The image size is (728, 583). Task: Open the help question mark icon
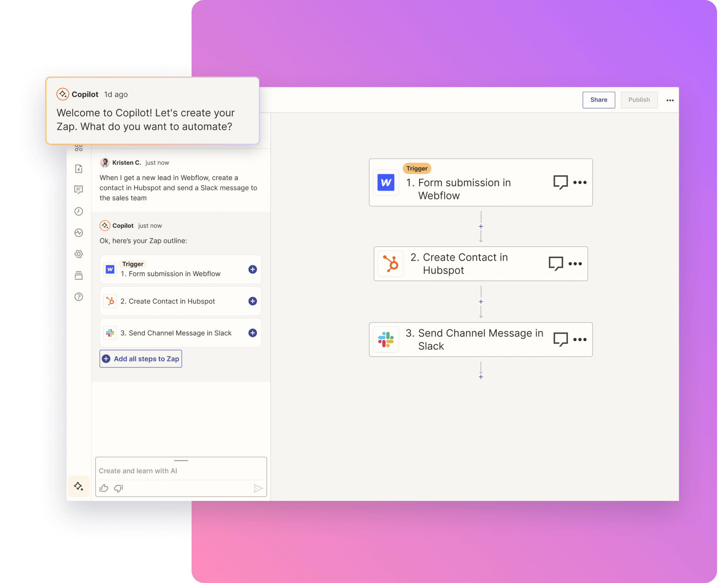click(x=79, y=297)
